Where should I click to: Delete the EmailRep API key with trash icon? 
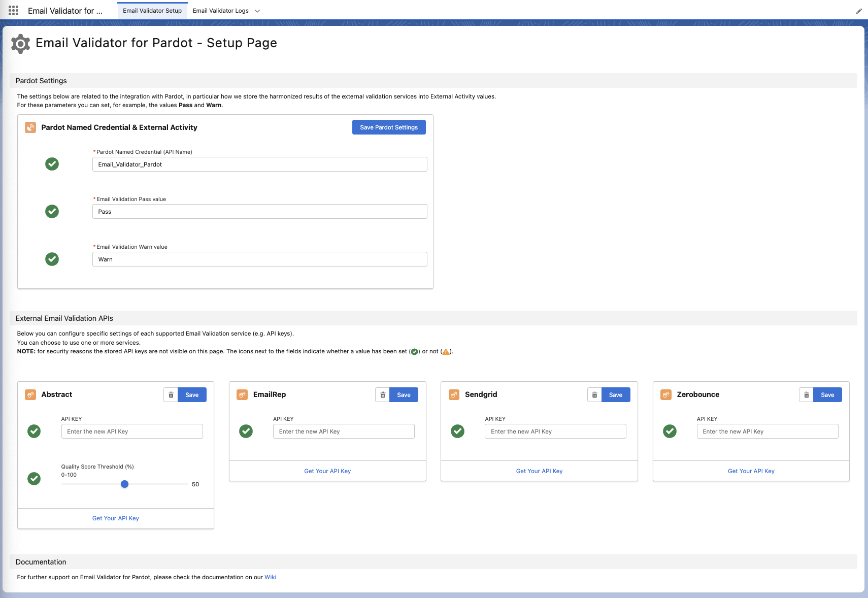(x=383, y=395)
